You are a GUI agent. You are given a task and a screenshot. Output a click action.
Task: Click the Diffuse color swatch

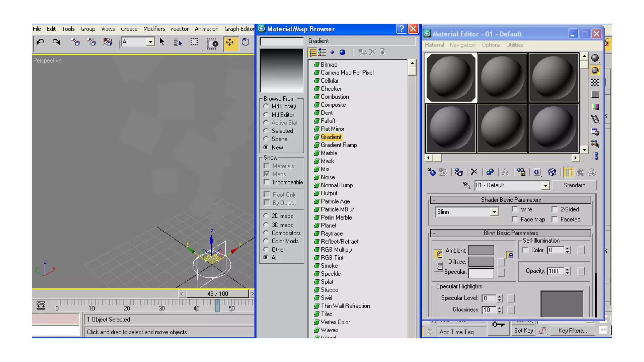(481, 262)
